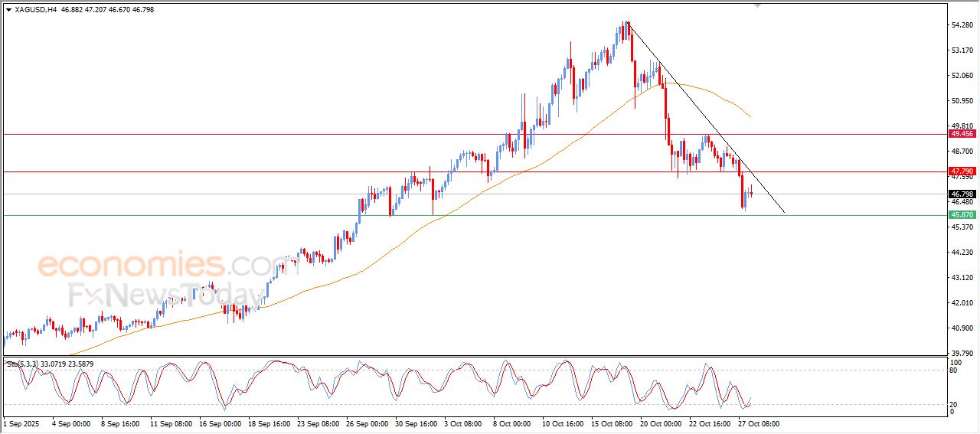Click the 1 Sep 2025 date label
Screen dimensions: 980x434
coord(20,423)
